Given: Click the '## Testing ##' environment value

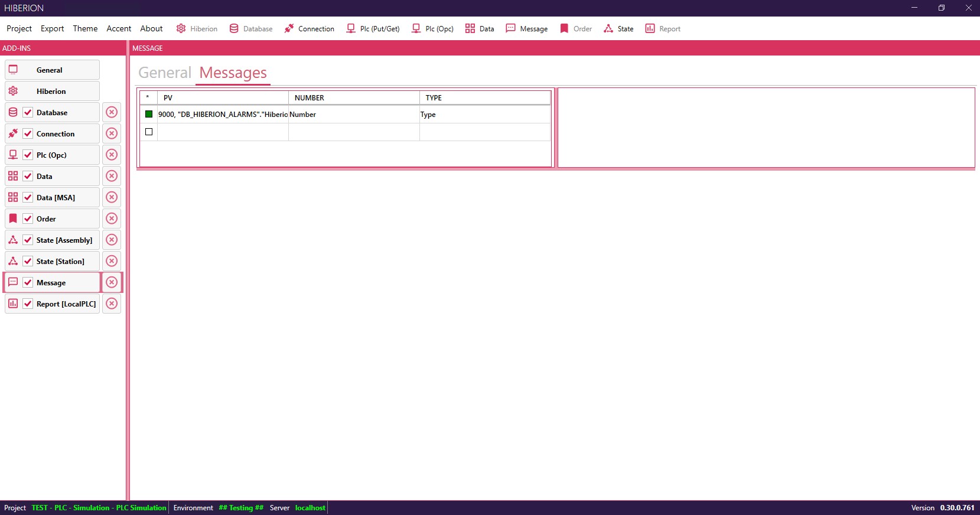Looking at the screenshot, I should click(x=241, y=508).
